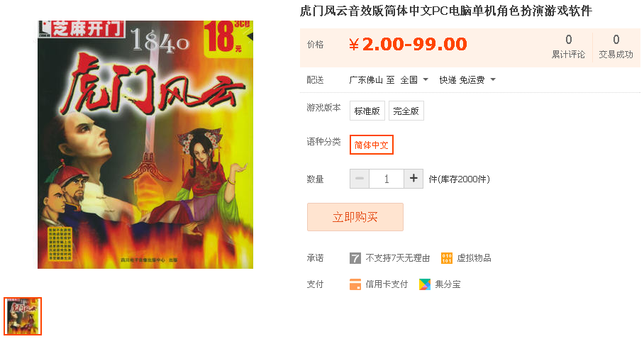The image size is (644, 339).
Task: Increase quantity with the plus button
Action: click(413, 179)
